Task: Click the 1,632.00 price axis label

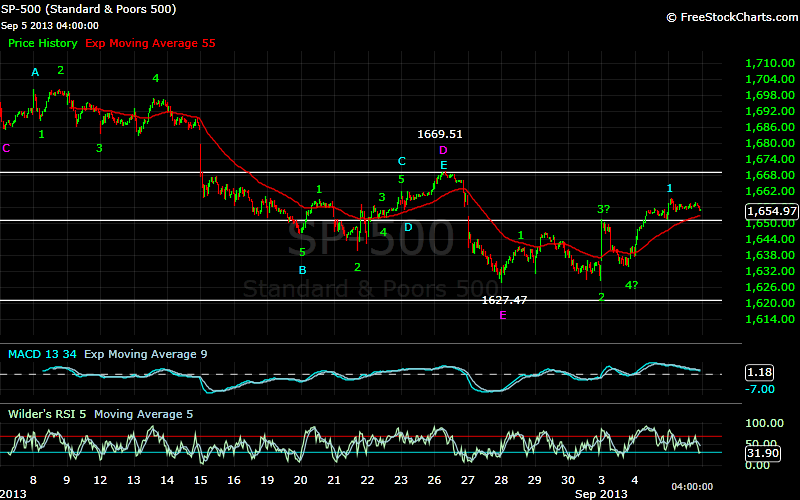Action: coord(770,271)
